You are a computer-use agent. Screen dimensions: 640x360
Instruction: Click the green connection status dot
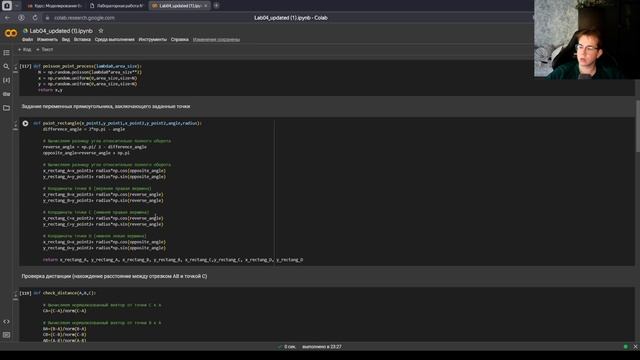(625, 347)
